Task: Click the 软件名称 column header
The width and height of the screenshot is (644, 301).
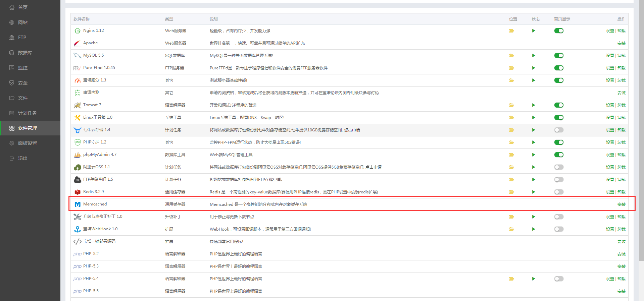Action: pyautogui.click(x=82, y=19)
